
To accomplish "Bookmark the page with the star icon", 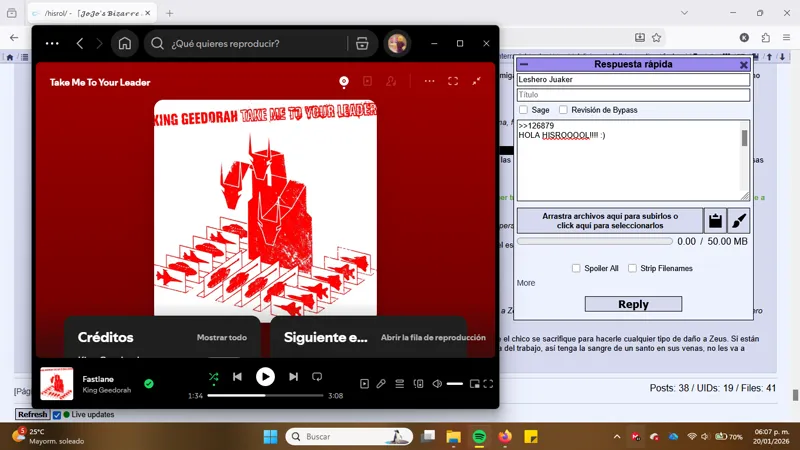I will click(657, 38).
